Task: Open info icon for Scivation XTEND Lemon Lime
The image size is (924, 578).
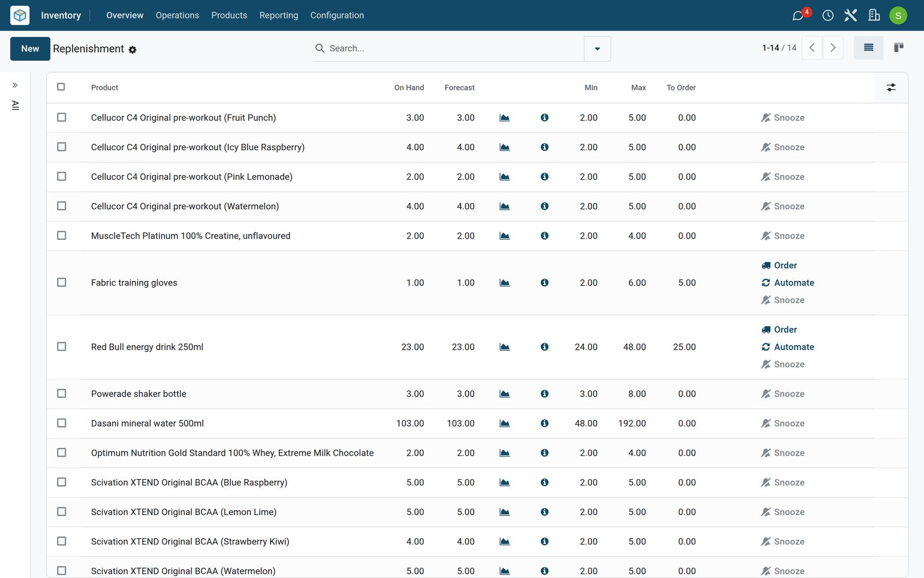Action: tap(545, 512)
